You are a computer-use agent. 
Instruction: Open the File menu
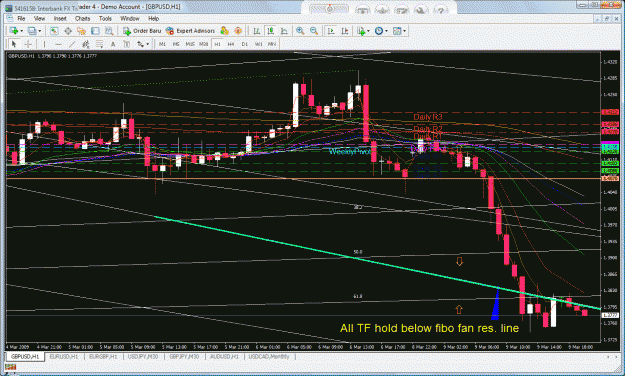pos(21,18)
